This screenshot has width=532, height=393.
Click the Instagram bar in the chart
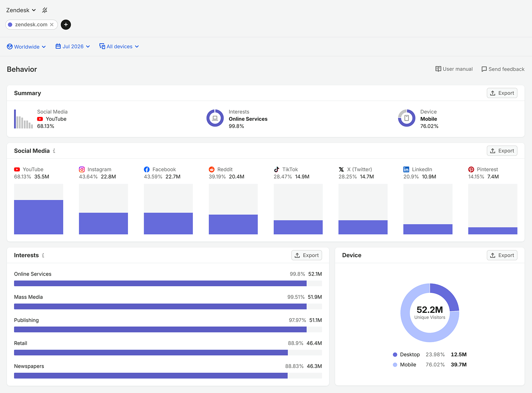[x=103, y=223]
